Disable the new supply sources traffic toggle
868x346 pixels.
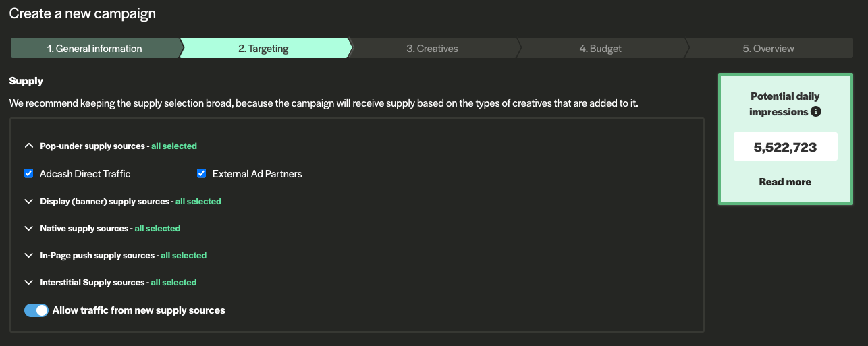click(36, 310)
